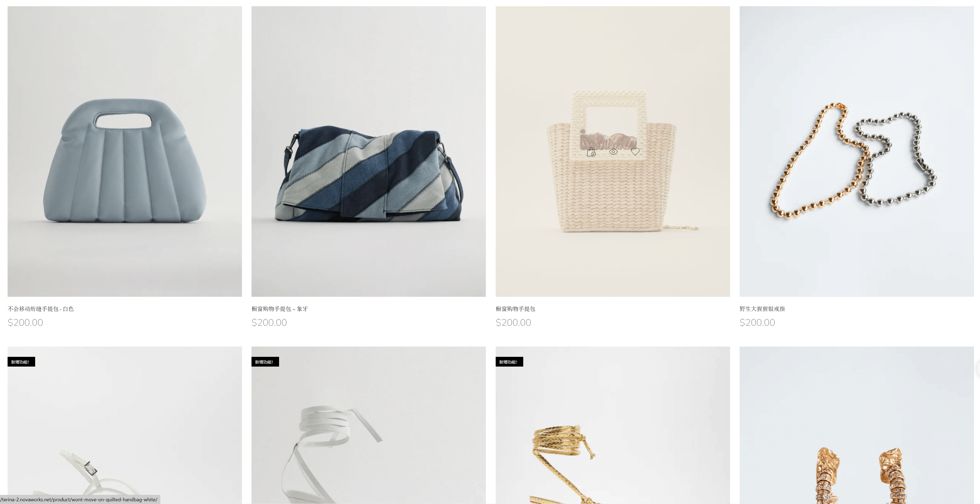
Task: Click 新增功能! badge on white lace-up sandal
Action: click(x=265, y=362)
